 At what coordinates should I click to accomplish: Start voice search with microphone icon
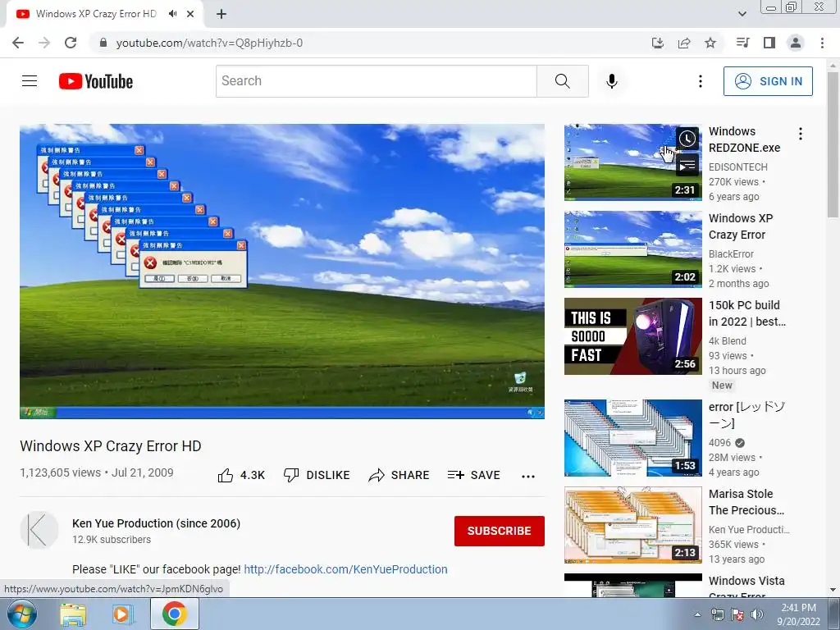pyautogui.click(x=612, y=81)
